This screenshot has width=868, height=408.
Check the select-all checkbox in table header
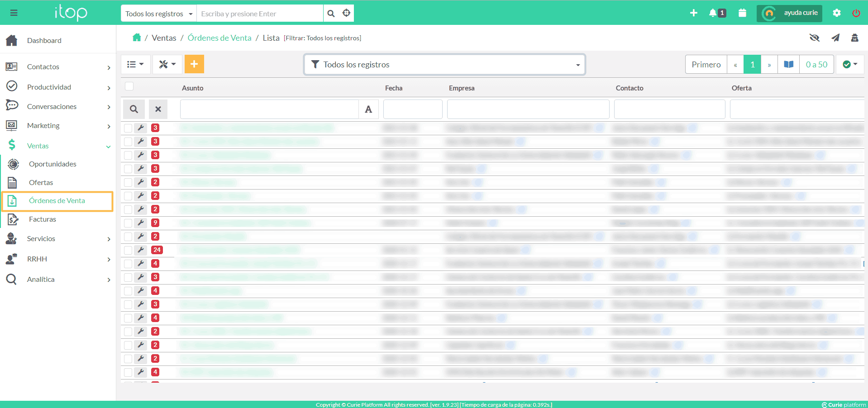129,86
